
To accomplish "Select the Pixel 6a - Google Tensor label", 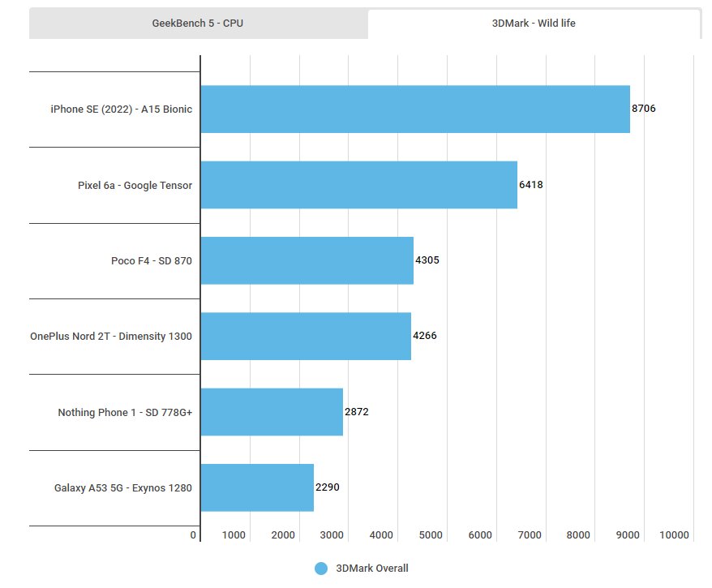I will (135, 185).
